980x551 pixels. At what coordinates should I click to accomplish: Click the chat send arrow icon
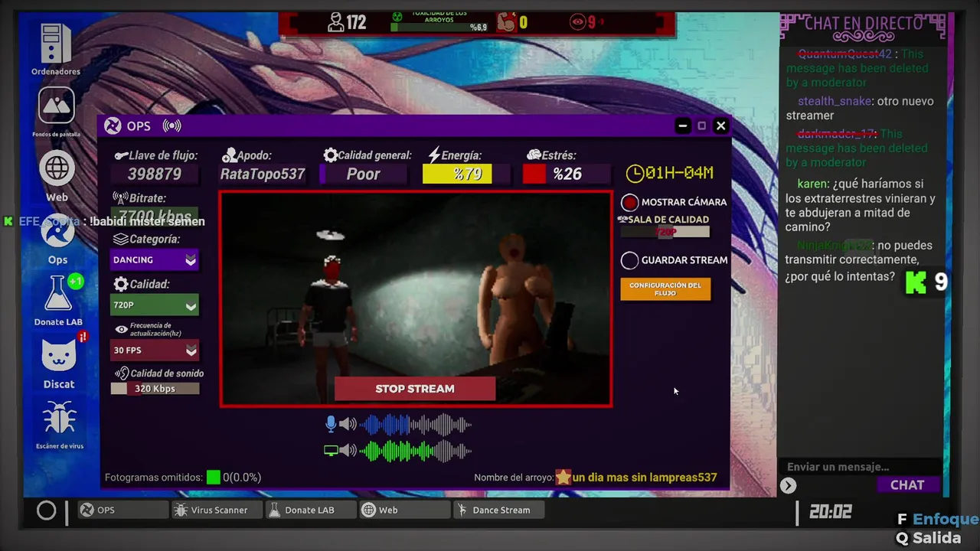click(788, 485)
